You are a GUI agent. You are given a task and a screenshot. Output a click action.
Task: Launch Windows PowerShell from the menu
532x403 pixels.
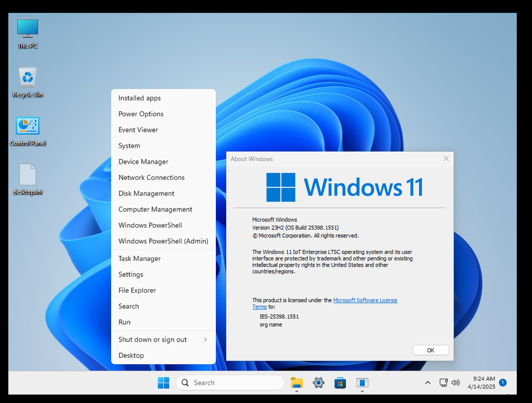pos(164,226)
